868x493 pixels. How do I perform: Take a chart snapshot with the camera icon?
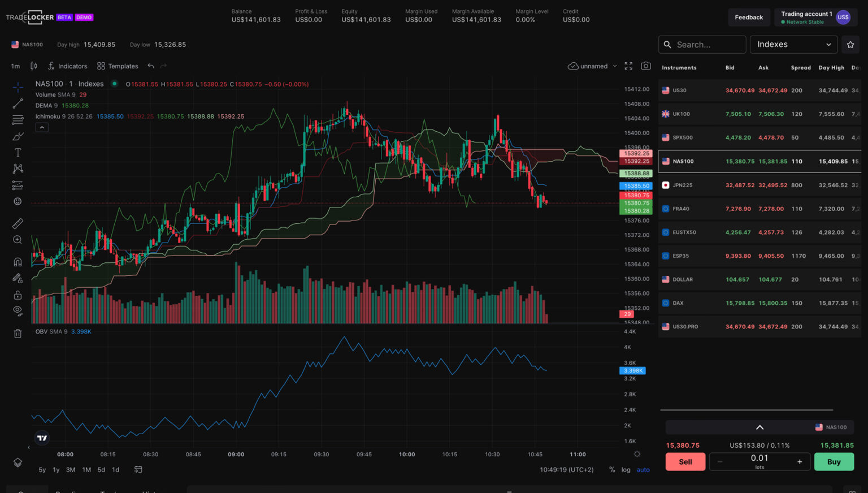coord(646,66)
